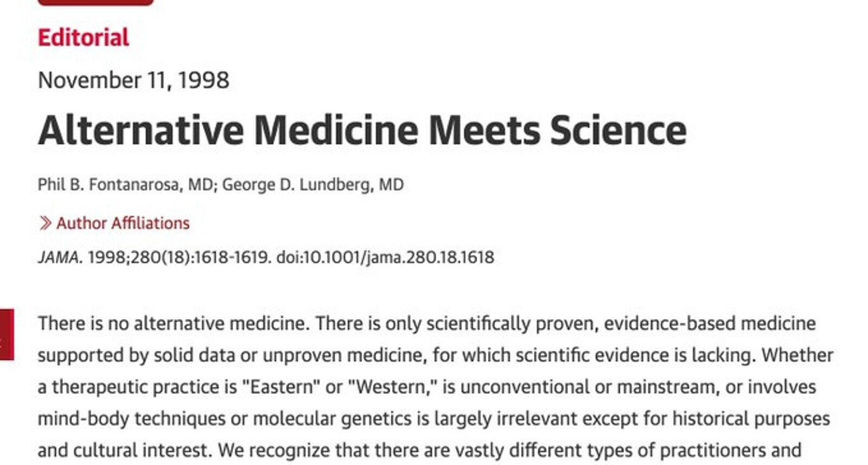Click the article title Alternative Medicine Meets Science
This screenshot has height=465, width=868.
(362, 131)
